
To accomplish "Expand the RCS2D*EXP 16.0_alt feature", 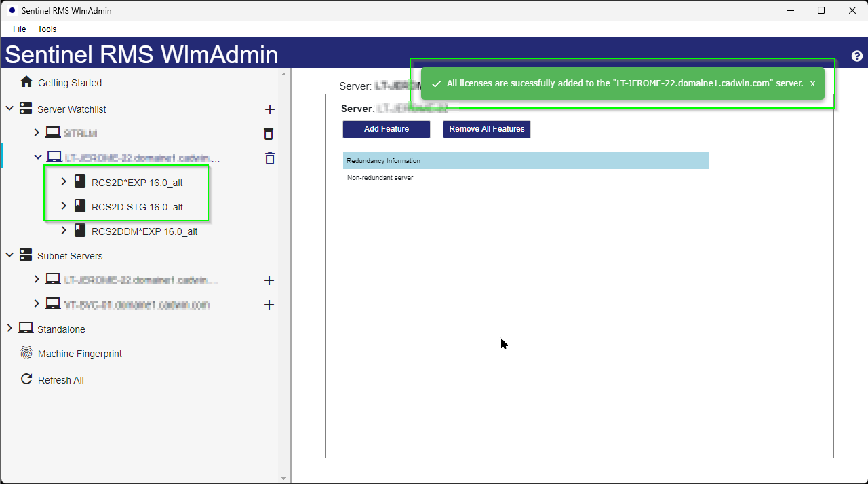I will (64, 181).
